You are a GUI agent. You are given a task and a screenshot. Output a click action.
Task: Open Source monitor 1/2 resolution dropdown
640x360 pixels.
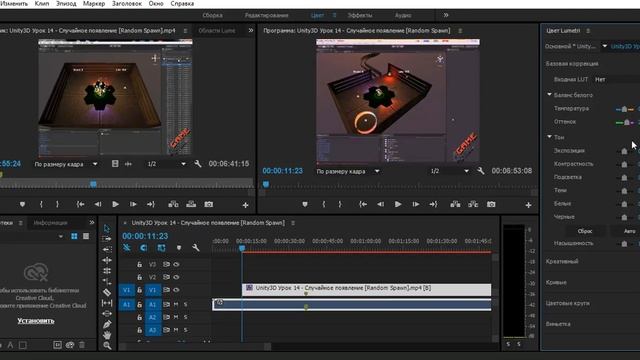[167, 164]
